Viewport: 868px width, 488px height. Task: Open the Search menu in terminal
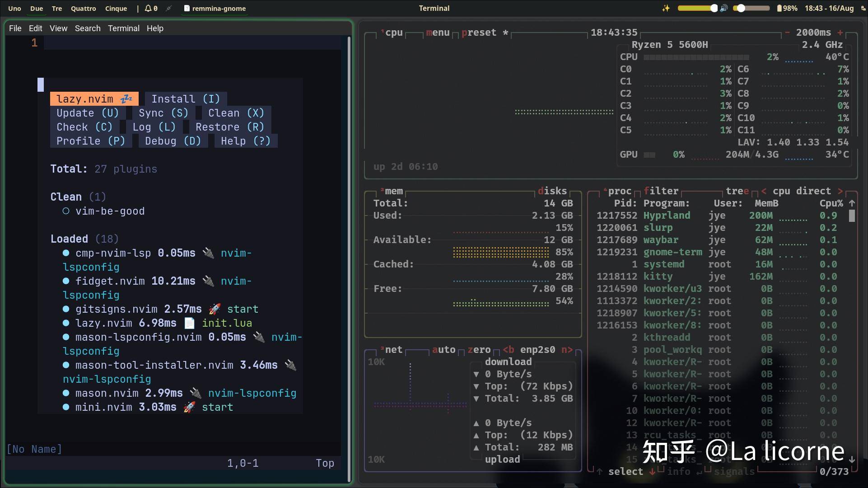[88, 28]
